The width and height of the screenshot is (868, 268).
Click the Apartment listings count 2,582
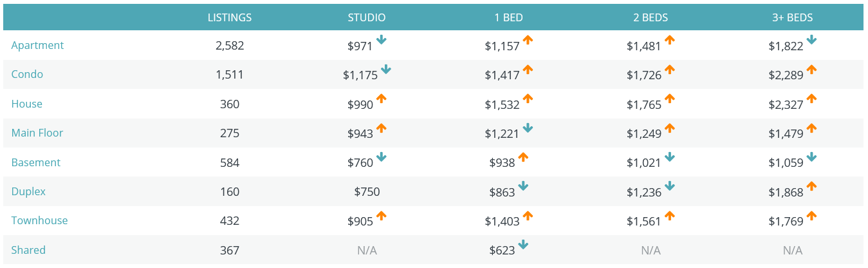click(x=230, y=46)
